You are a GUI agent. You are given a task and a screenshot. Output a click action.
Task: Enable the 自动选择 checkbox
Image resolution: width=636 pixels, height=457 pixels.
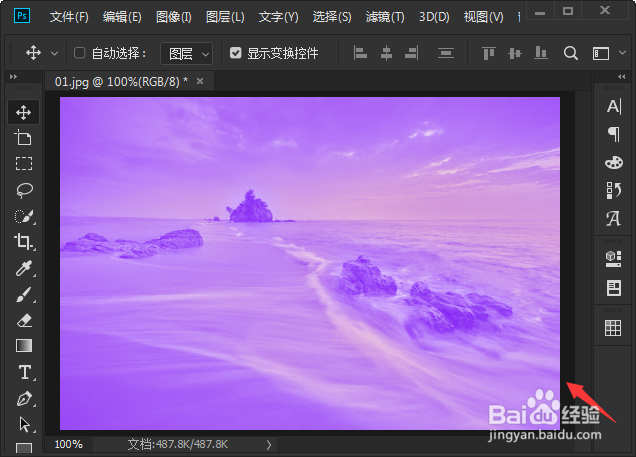(x=80, y=53)
